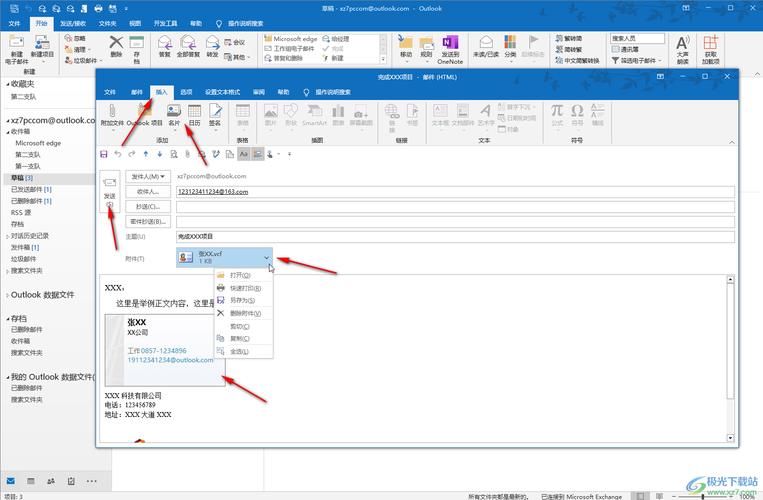Collapse the xz7pccom@outlook.com account tree
763x500 pixels.
click(x=6, y=119)
